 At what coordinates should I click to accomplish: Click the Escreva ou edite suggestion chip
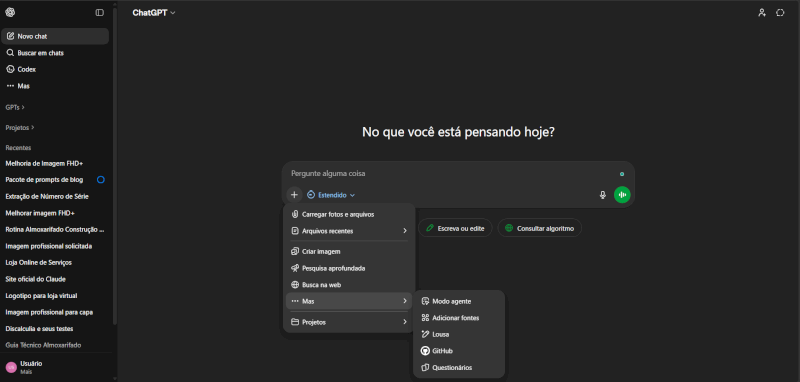[x=455, y=228]
